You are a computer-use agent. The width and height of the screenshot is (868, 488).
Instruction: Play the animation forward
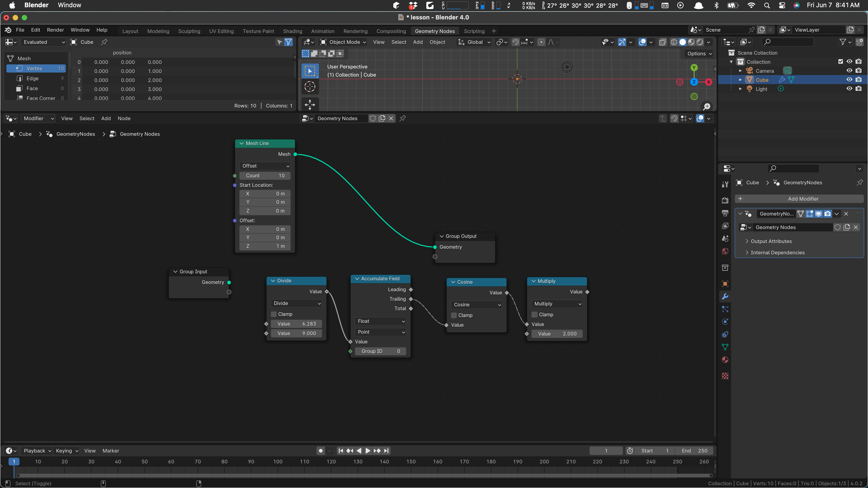coord(368,451)
